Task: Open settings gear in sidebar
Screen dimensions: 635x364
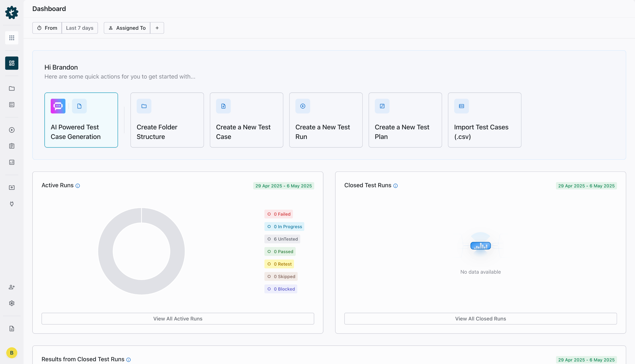Action: 12,303
